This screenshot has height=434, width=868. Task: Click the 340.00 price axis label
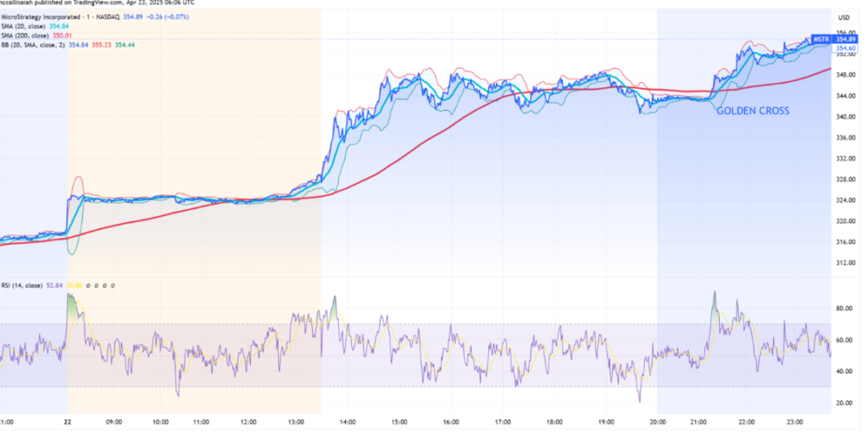845,117
